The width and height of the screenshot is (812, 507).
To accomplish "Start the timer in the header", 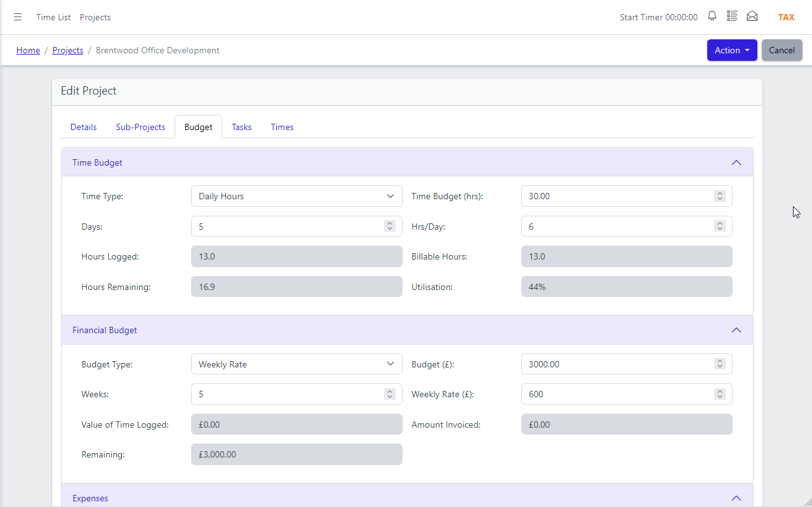I will click(658, 17).
